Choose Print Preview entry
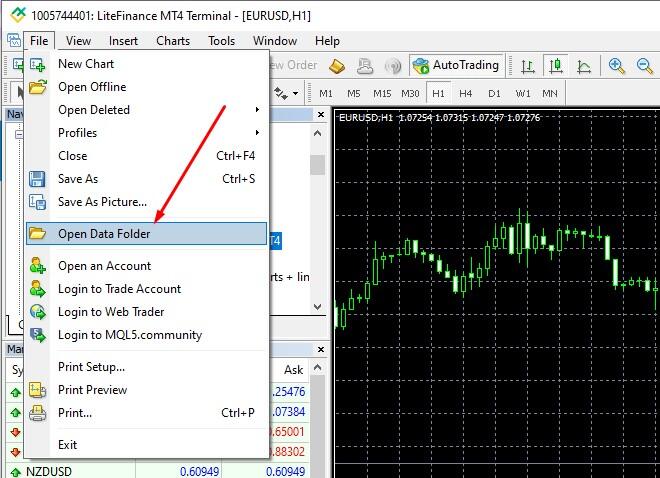The width and height of the screenshot is (660, 478). 146,390
